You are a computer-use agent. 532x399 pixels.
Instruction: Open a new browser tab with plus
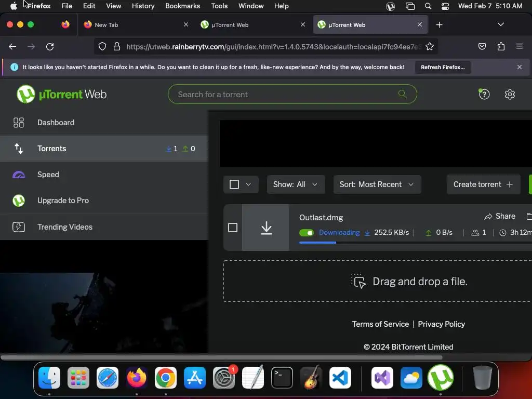[x=439, y=25]
